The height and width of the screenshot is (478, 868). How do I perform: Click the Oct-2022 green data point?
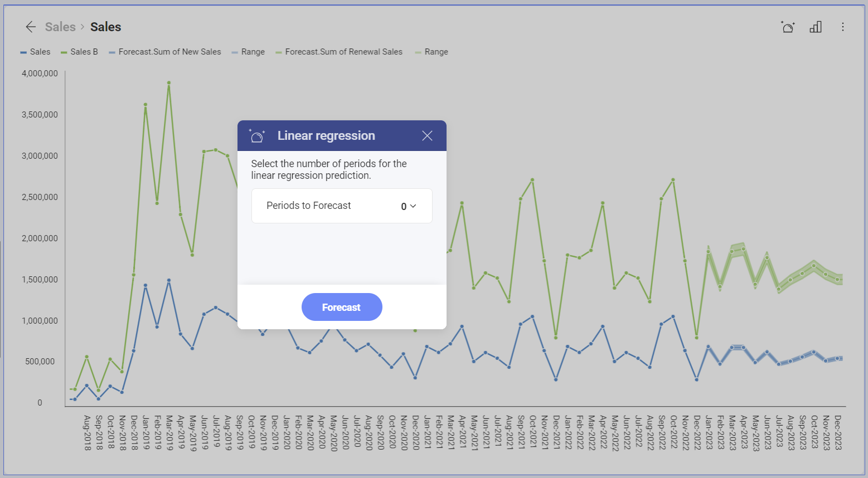pyautogui.click(x=673, y=180)
